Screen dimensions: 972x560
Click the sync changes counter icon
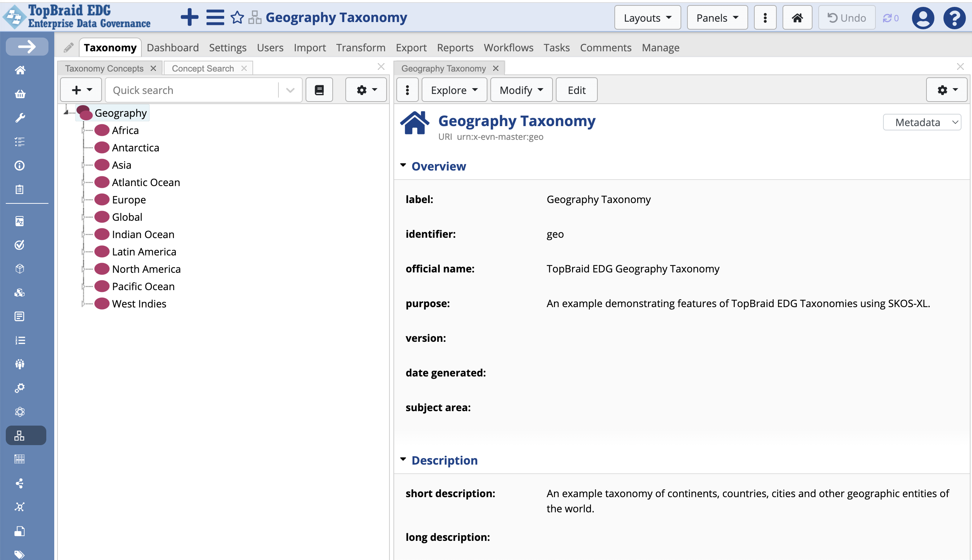[890, 18]
